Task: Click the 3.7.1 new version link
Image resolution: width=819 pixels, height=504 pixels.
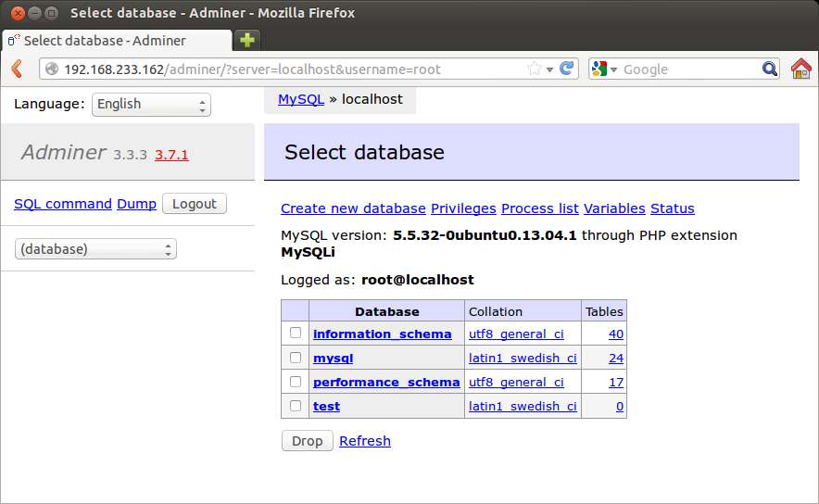Action: point(171,155)
